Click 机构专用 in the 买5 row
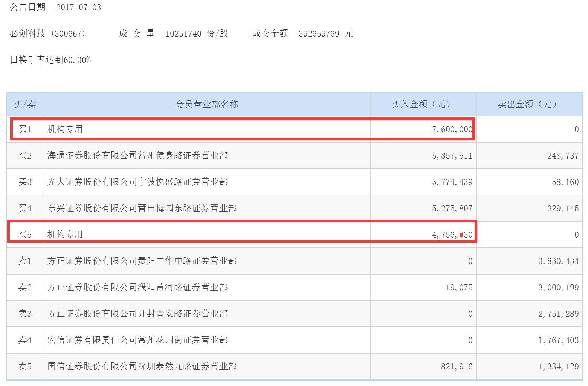Image resolution: width=588 pixels, height=386 pixels. point(65,235)
